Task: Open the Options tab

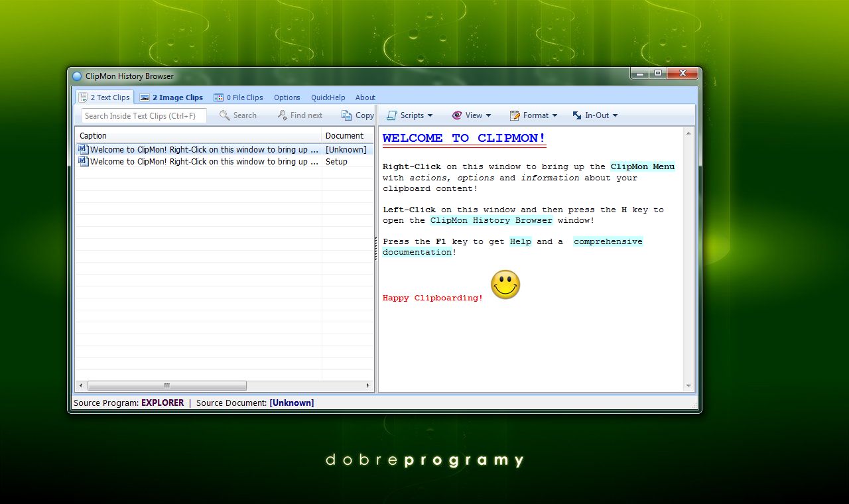Action: [287, 97]
